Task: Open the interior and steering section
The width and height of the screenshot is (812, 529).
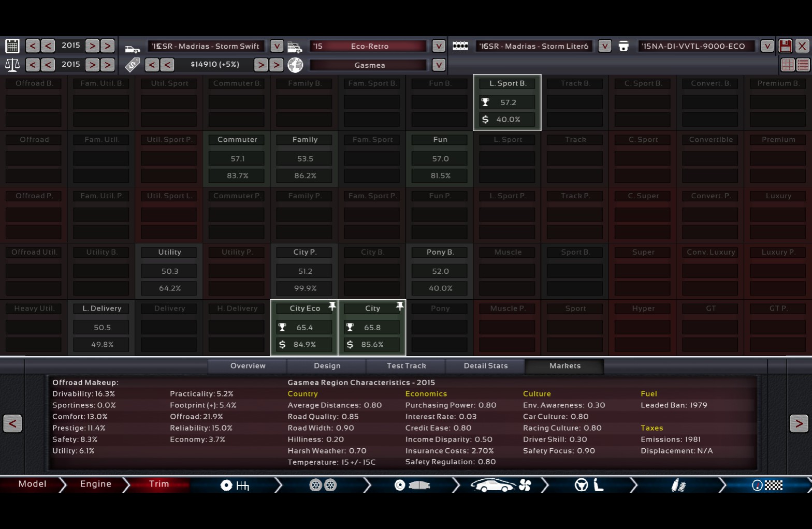Action: click(589, 486)
